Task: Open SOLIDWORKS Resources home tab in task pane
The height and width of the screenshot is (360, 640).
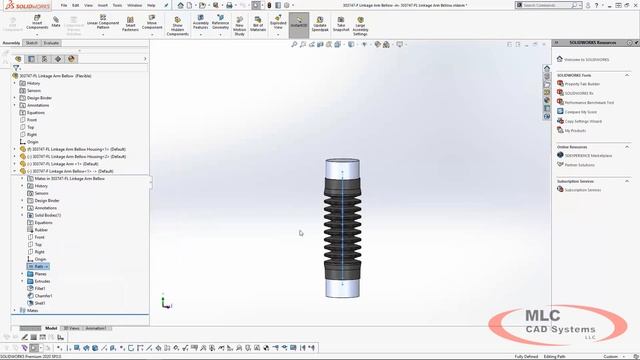Action: click(547, 68)
